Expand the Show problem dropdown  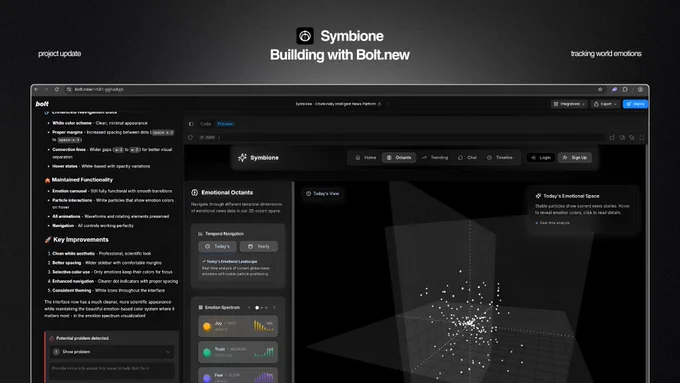(x=112, y=352)
